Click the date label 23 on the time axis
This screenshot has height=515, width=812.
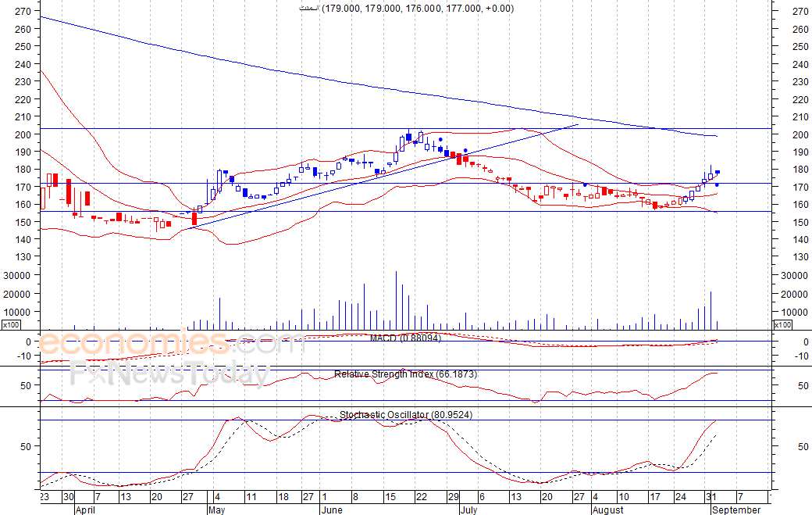[x=45, y=497]
